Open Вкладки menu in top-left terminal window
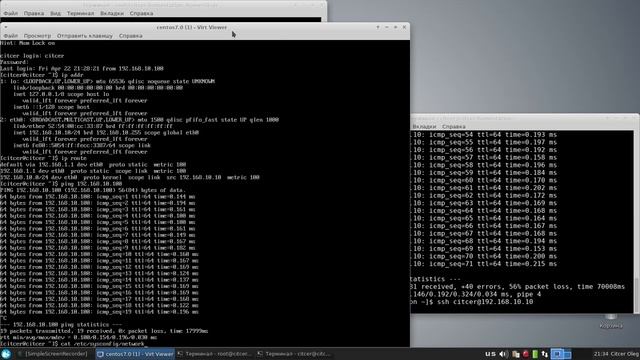The height and width of the screenshot is (360, 640). coord(112,13)
